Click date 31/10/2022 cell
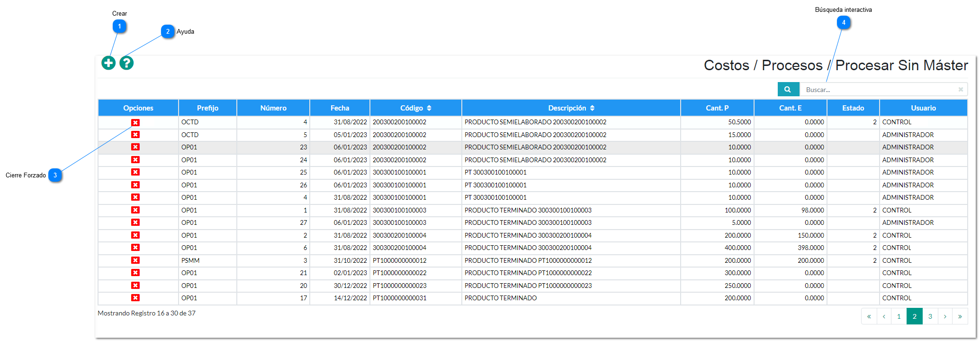Viewport: 980px width, 342px height. (x=340, y=260)
